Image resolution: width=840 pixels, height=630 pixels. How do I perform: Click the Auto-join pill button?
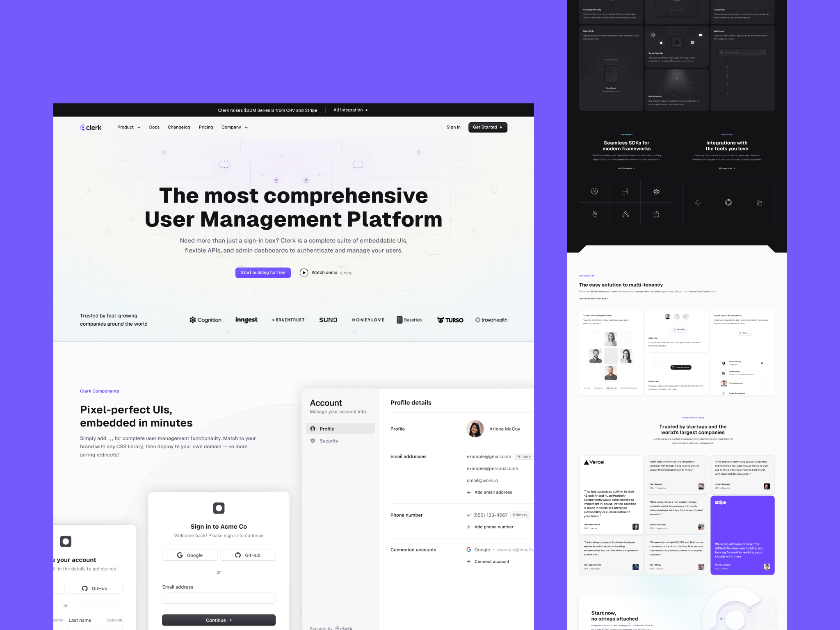pos(679,329)
